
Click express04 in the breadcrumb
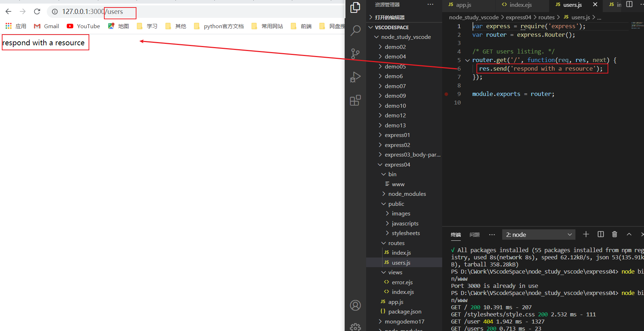tap(518, 17)
